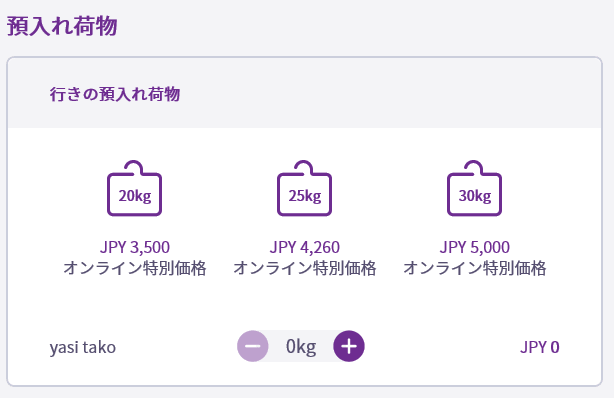614x398 pixels.
Task: Select the JPY 4,260 price label
Action: pyautogui.click(x=305, y=247)
